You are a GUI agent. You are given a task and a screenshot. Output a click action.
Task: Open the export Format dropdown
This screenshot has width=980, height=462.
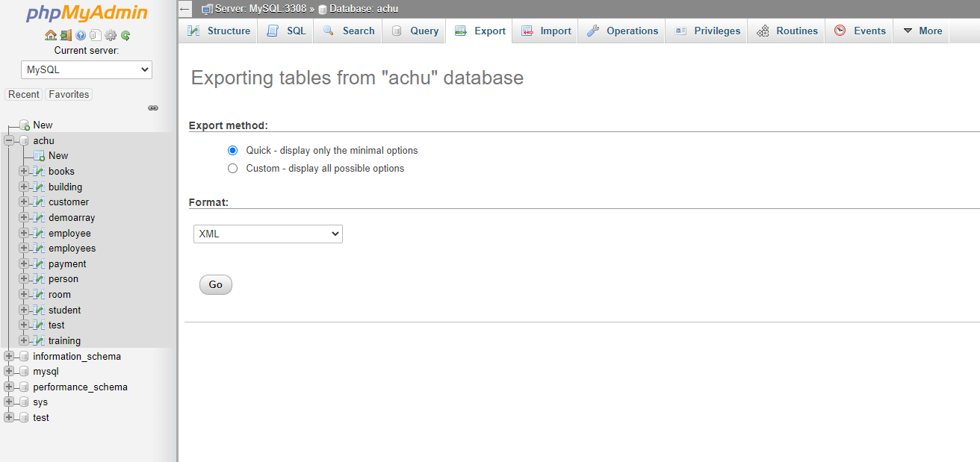(x=267, y=234)
